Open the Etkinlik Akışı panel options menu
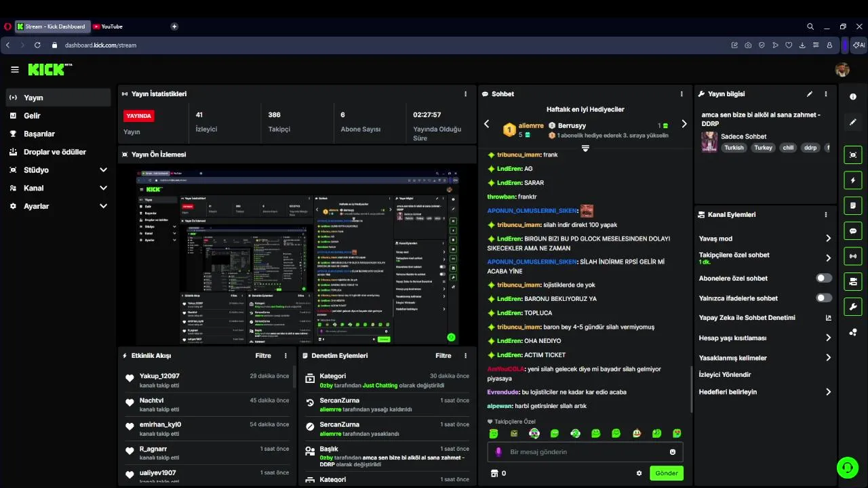868x488 pixels. [x=285, y=356]
